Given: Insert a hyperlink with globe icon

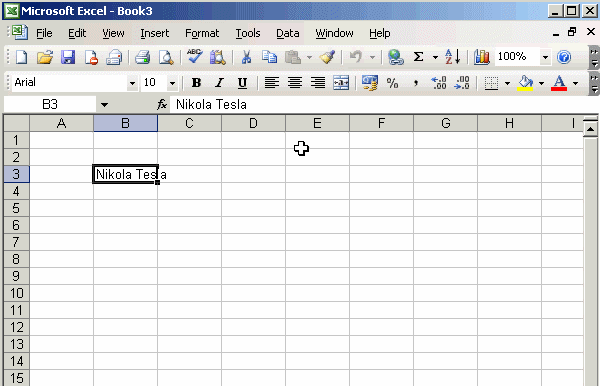Looking at the screenshot, I should click(395, 57).
